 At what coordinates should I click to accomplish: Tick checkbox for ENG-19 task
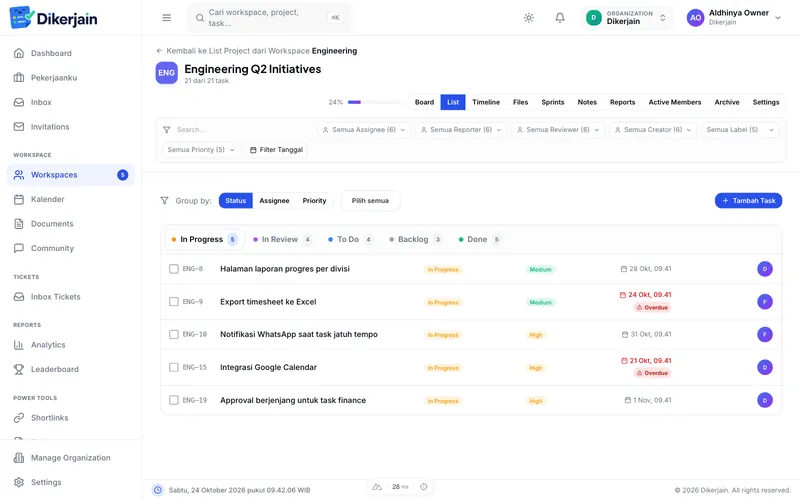(173, 401)
